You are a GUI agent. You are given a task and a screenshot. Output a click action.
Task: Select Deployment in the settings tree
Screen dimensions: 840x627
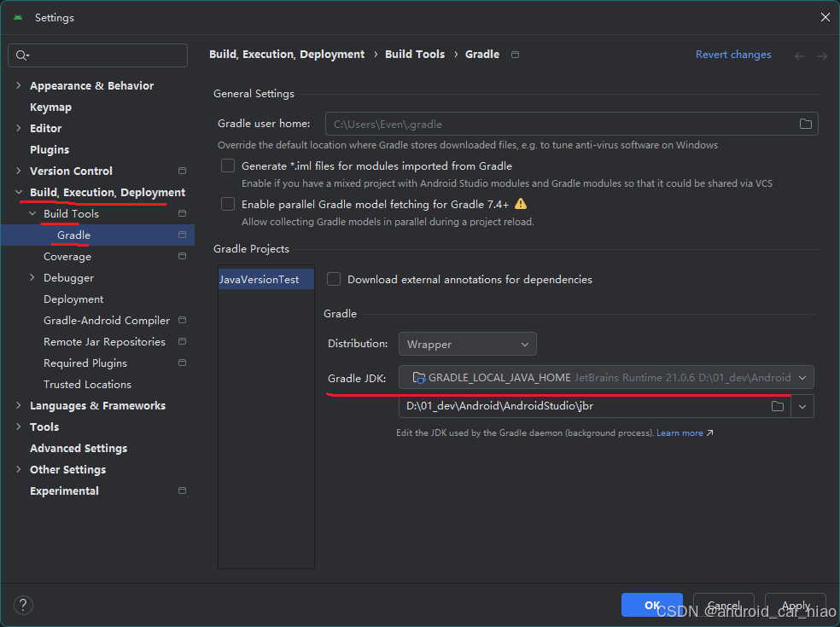(73, 299)
